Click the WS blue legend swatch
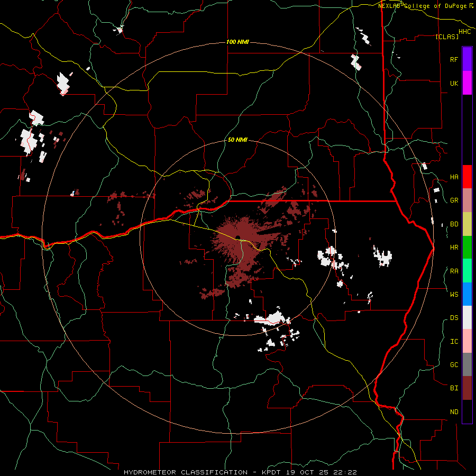This screenshot has width=476, height=476. pyautogui.click(x=467, y=294)
